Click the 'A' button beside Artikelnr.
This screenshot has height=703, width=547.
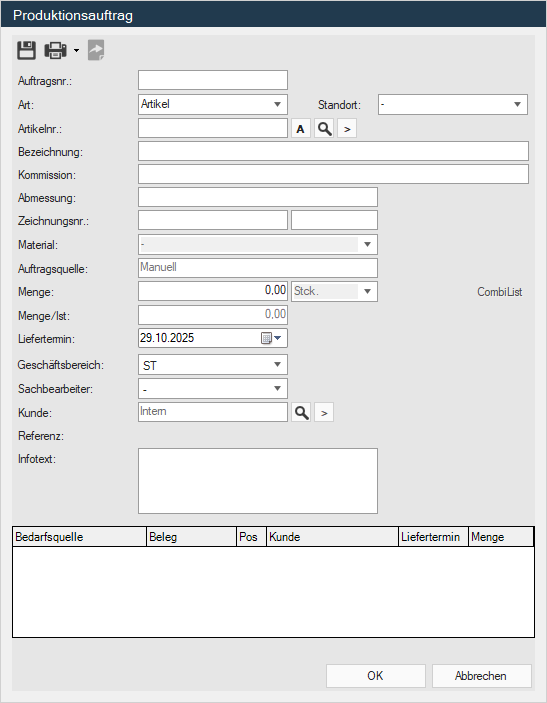pos(300,129)
